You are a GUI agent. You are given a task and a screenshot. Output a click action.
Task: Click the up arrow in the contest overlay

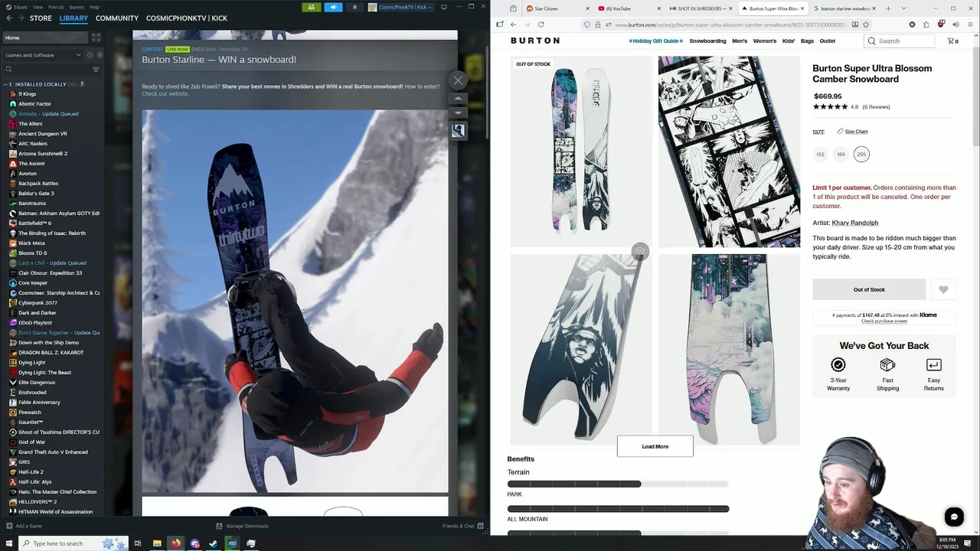(458, 99)
